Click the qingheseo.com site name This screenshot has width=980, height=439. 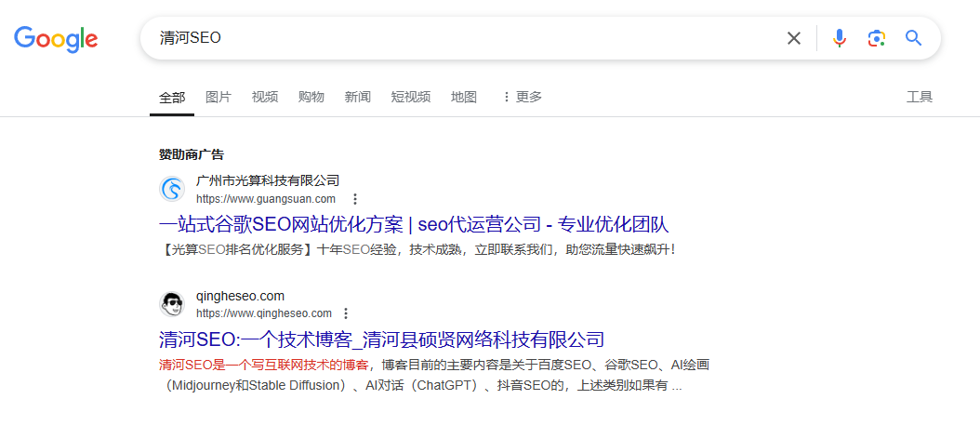click(240, 296)
